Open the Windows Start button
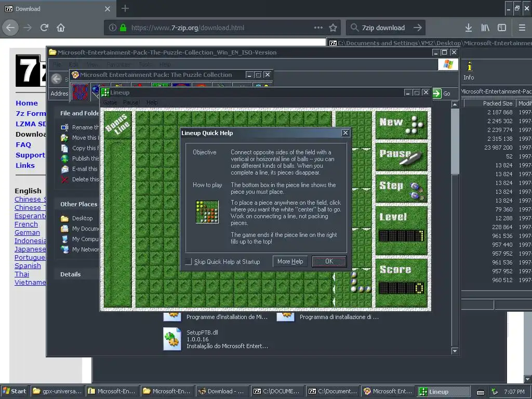532x399 pixels. tap(15, 391)
